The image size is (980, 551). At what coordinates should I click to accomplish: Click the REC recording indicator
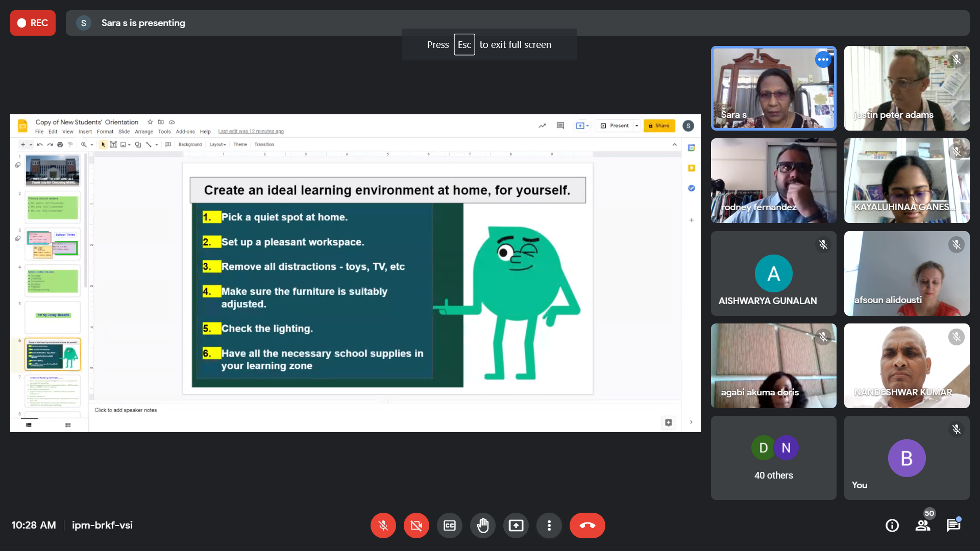[33, 23]
